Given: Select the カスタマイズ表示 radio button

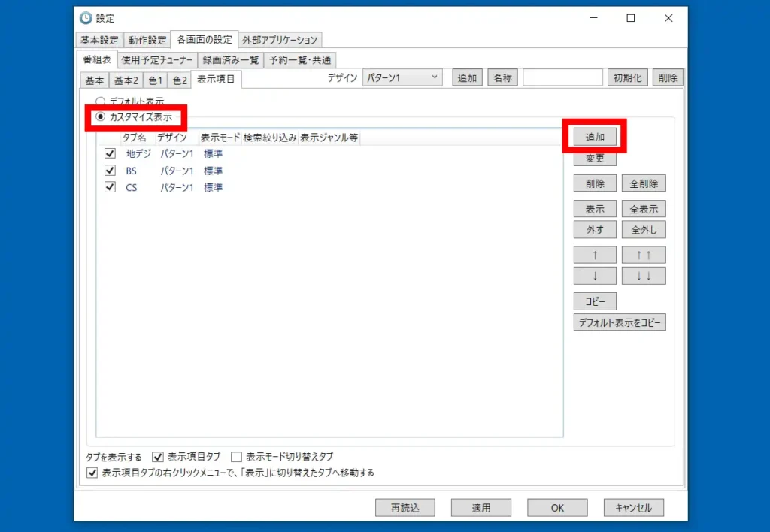Looking at the screenshot, I should pos(100,116).
